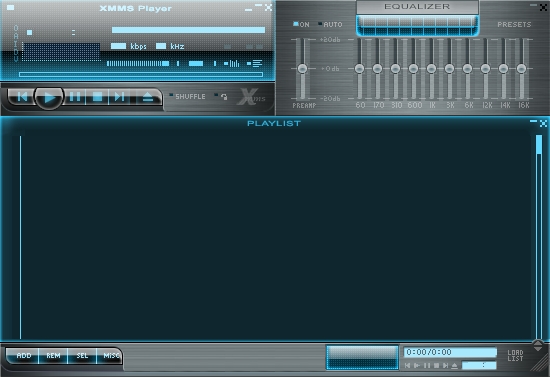
Task: Shade the XMMS Player window using titlebar button
Action: point(259,6)
